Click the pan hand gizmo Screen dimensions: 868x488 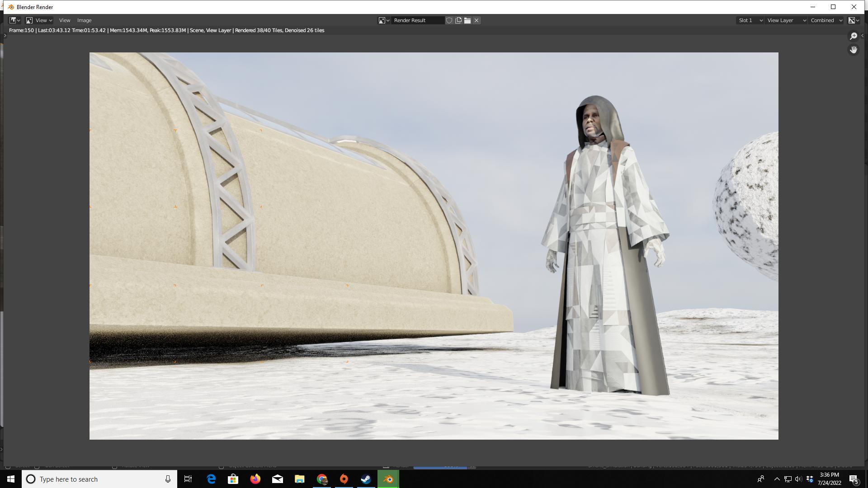pyautogui.click(x=854, y=50)
